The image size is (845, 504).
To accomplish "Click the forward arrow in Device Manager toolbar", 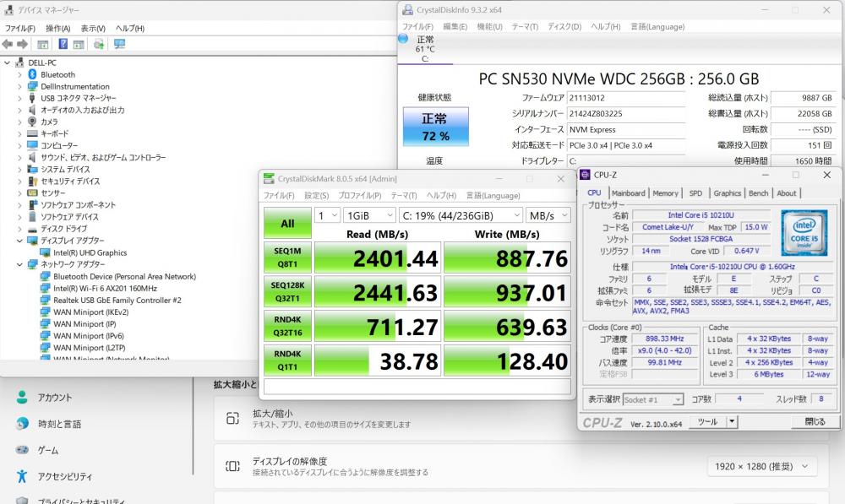I will tap(23, 44).
